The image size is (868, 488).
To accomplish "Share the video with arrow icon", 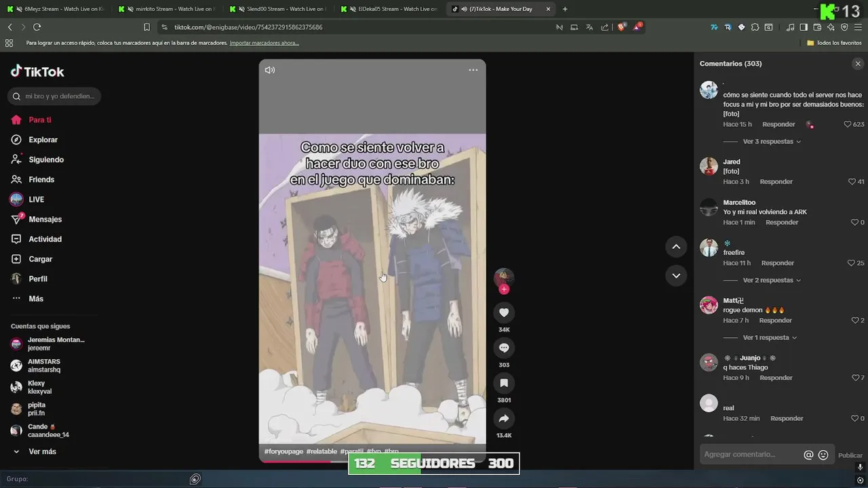I will [504, 418].
